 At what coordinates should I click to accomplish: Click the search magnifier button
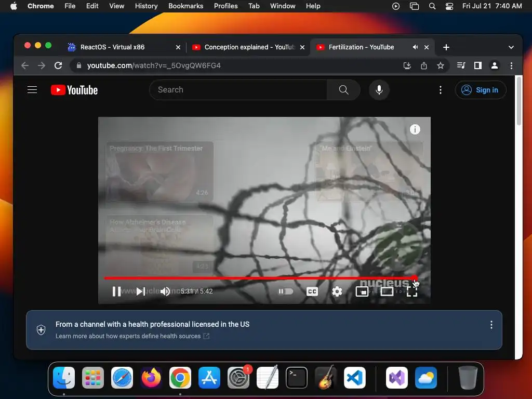point(344,90)
